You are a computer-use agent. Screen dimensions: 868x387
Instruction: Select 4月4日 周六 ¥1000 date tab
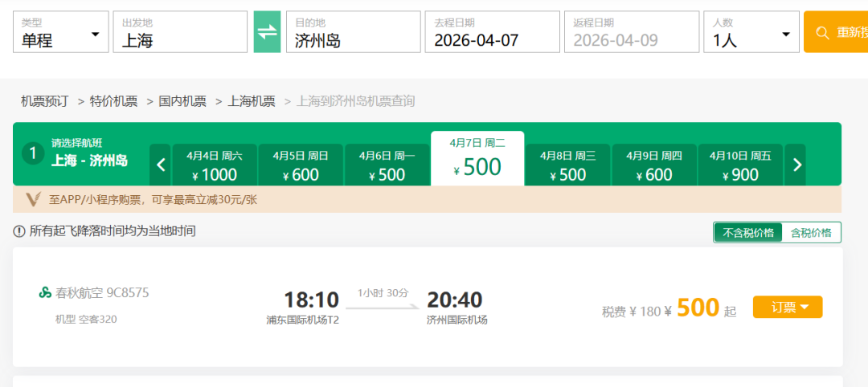pyautogui.click(x=215, y=165)
